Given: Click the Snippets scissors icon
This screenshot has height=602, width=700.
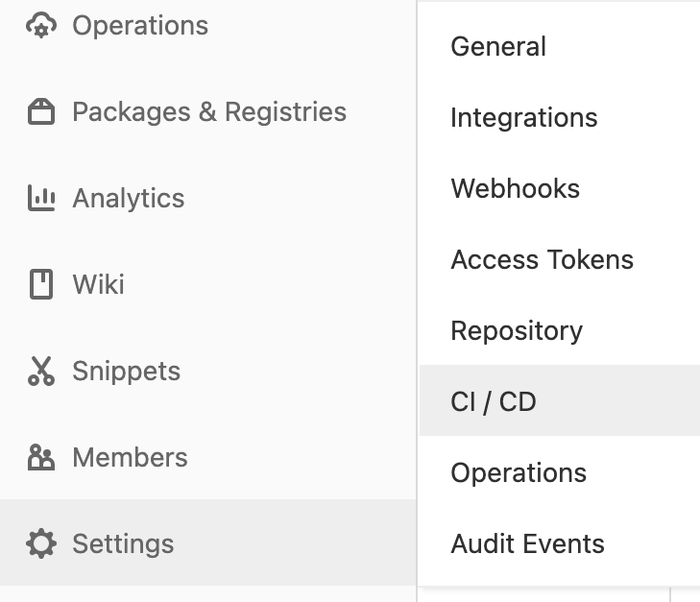Looking at the screenshot, I should [x=40, y=372].
